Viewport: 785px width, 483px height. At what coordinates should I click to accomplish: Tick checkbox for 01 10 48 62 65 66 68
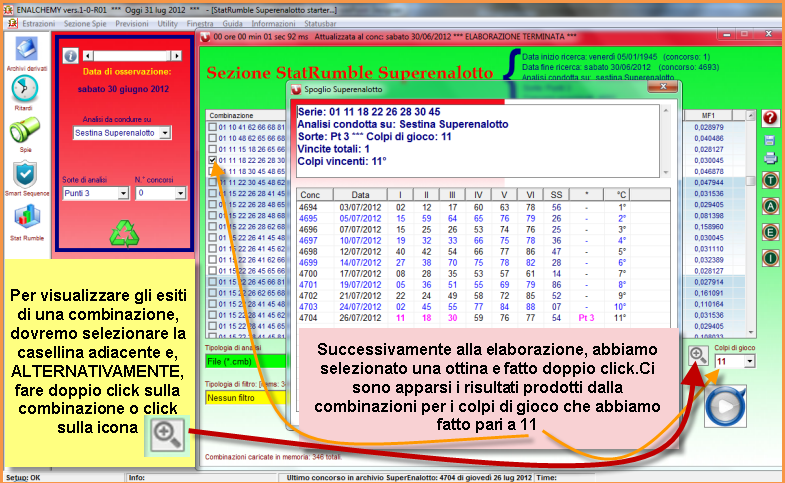[212, 138]
